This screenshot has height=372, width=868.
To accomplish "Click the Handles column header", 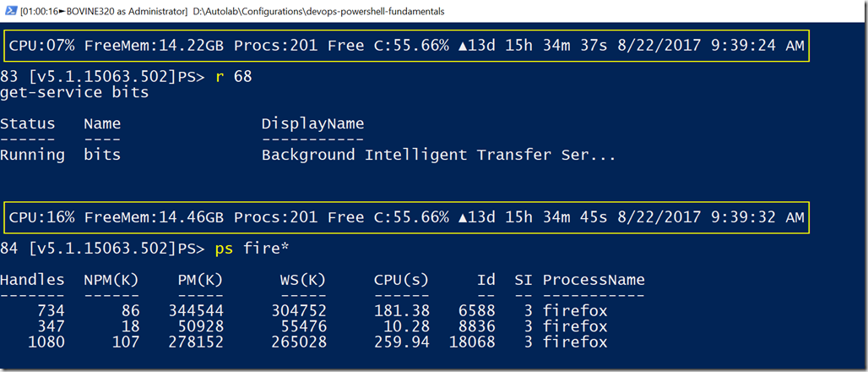I will (x=32, y=280).
